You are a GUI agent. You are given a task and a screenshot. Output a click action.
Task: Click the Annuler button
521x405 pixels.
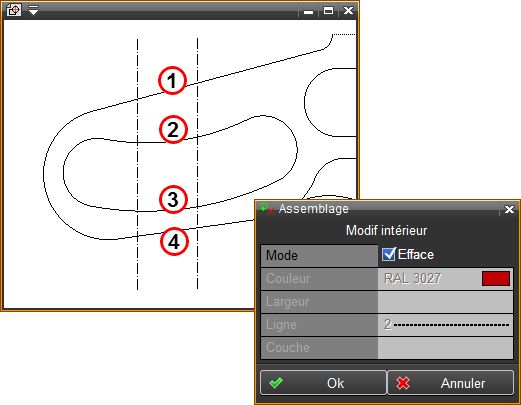(x=450, y=383)
